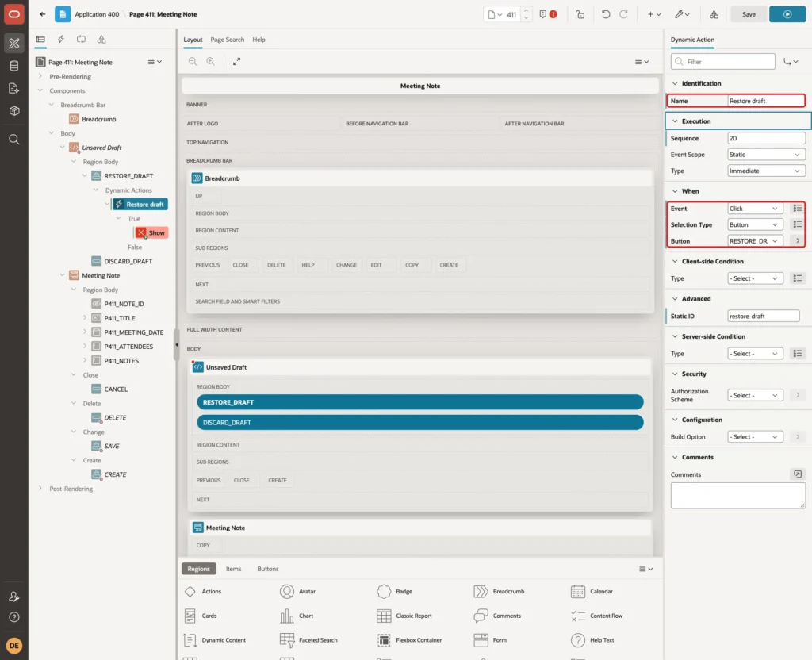The width and height of the screenshot is (812, 660).
Task: Redo the last change
Action: 623,14
